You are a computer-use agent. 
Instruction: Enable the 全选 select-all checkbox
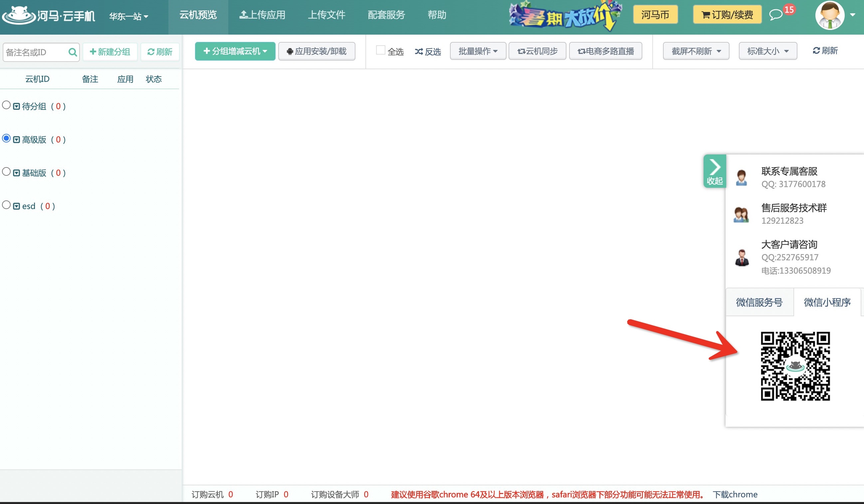point(380,49)
